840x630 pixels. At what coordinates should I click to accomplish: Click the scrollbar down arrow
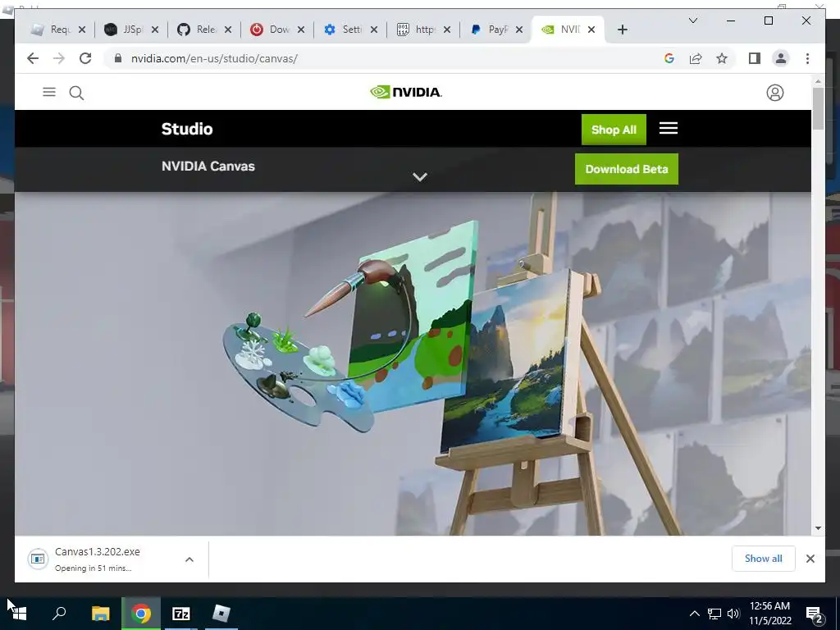pyautogui.click(x=818, y=528)
